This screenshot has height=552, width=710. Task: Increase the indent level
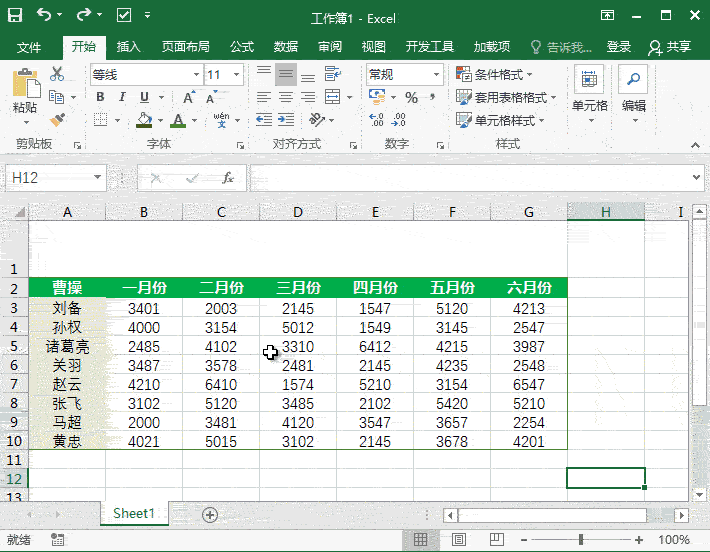click(286, 120)
